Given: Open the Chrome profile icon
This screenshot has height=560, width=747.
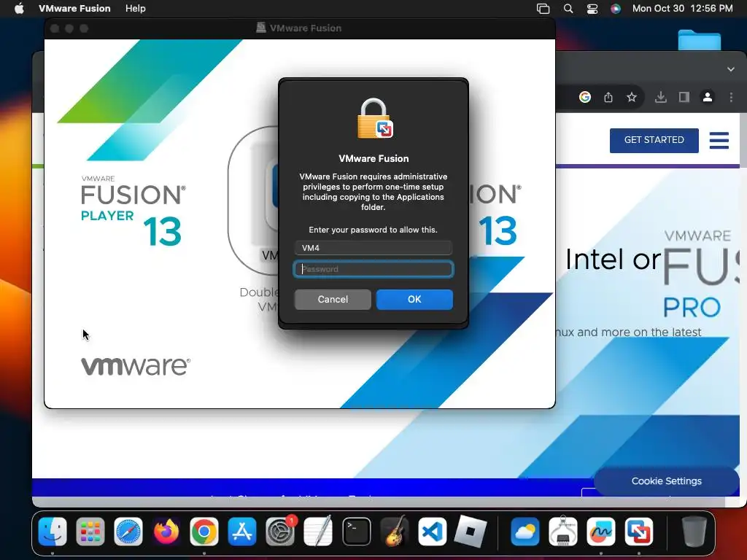Looking at the screenshot, I should 708,97.
